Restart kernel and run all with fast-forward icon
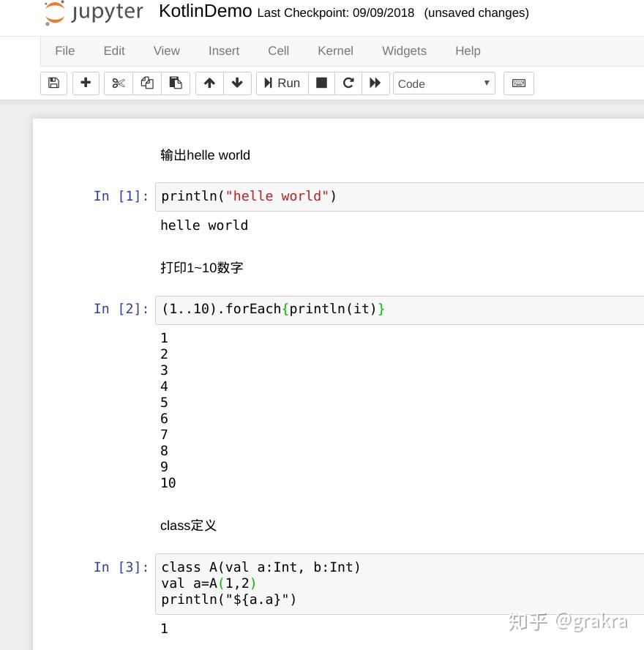This screenshot has width=644, height=650. click(375, 83)
